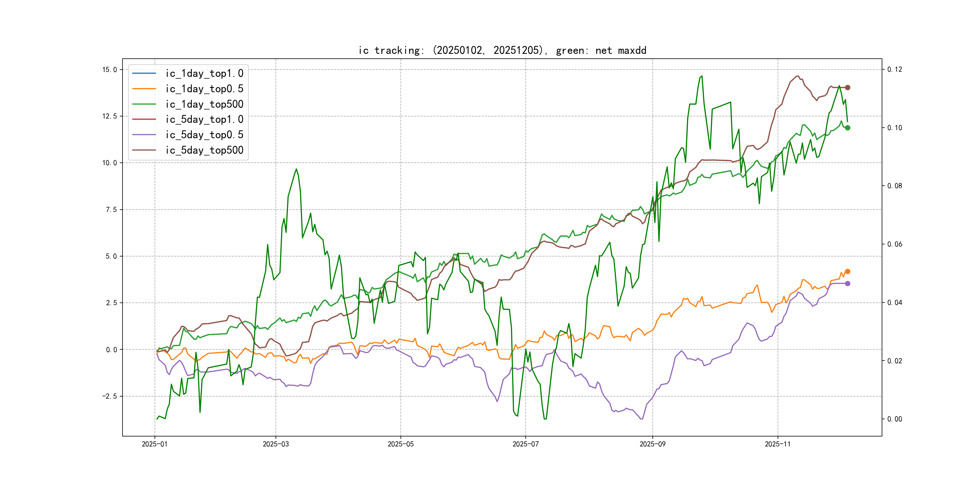Click the ic_1day_top0.5 legend label
The width and height of the screenshot is (980, 490).
pos(204,89)
